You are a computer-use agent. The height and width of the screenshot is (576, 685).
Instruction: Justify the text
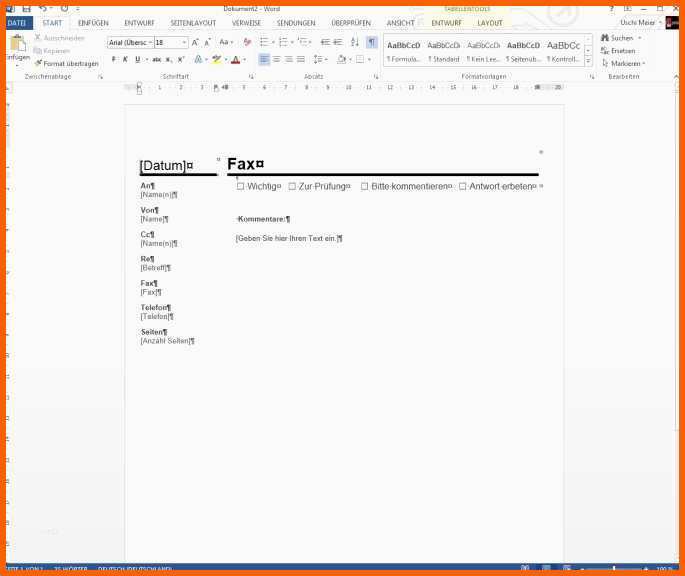click(301, 59)
